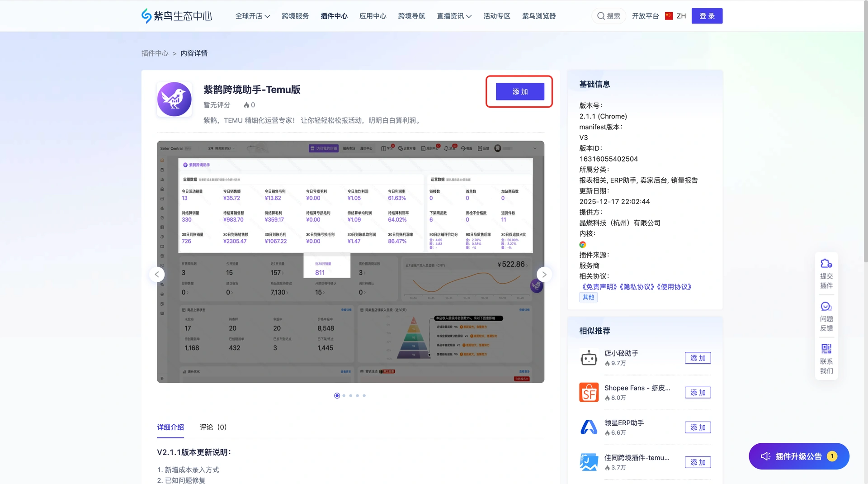Click the 搜索 search field

pos(609,16)
